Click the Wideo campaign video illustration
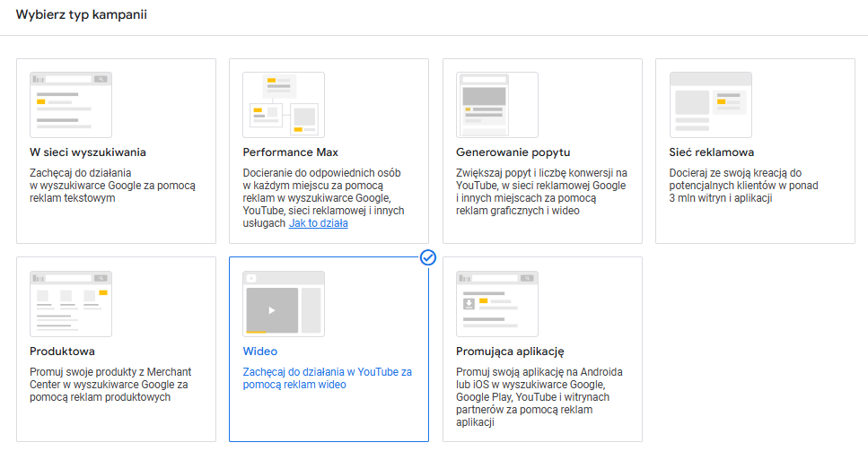Viewport: 868px width, 460px height. click(x=284, y=304)
